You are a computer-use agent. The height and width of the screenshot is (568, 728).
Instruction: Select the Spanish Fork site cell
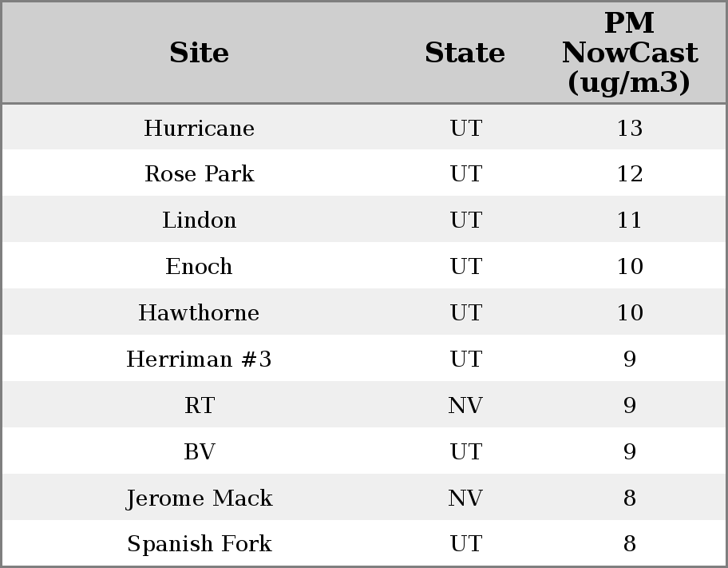[x=199, y=544]
